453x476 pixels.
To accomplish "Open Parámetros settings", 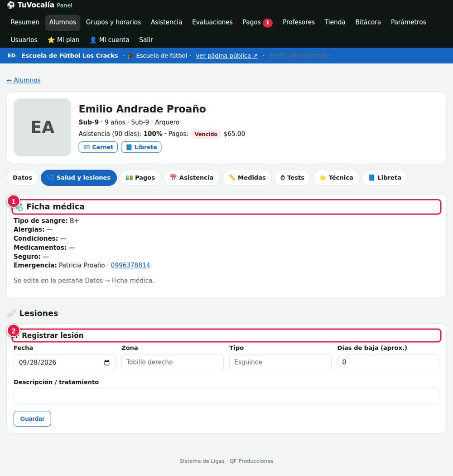I will tap(409, 22).
